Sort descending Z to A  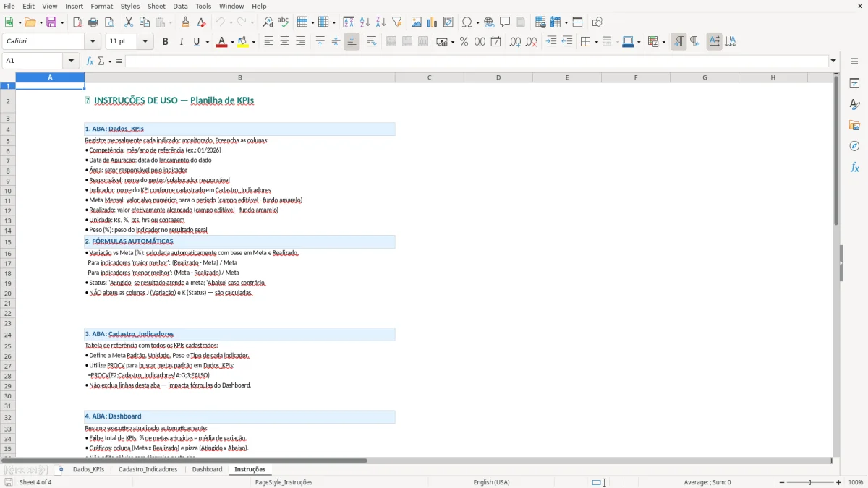point(380,22)
